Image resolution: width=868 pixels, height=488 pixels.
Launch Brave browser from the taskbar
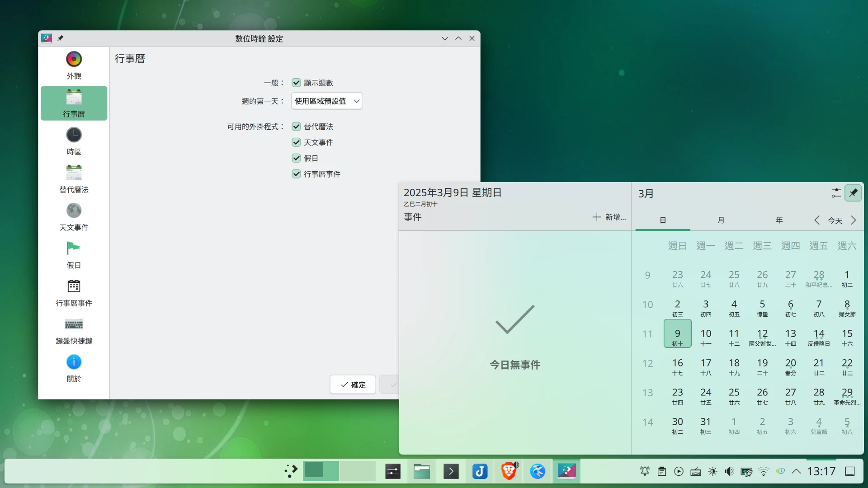pos(509,471)
